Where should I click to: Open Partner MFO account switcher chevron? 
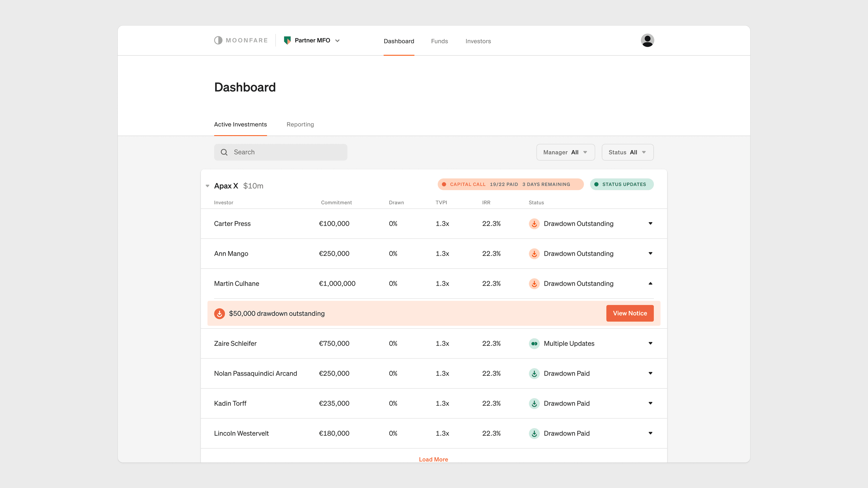tap(337, 41)
